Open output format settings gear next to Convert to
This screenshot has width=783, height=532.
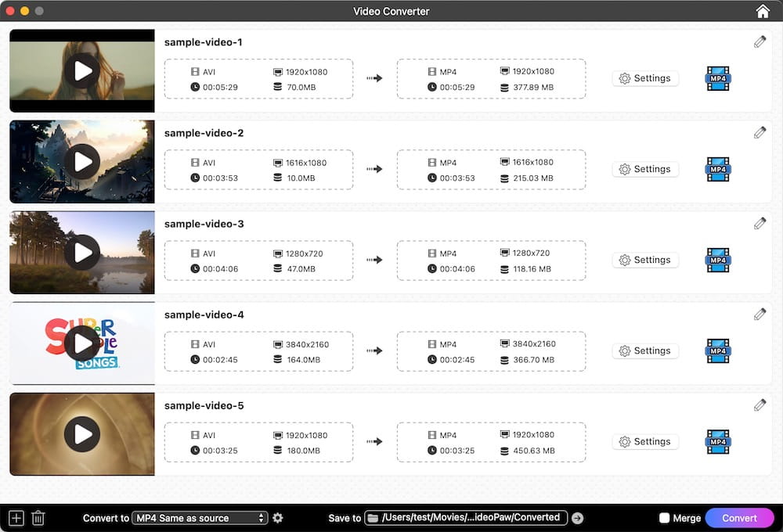278,518
